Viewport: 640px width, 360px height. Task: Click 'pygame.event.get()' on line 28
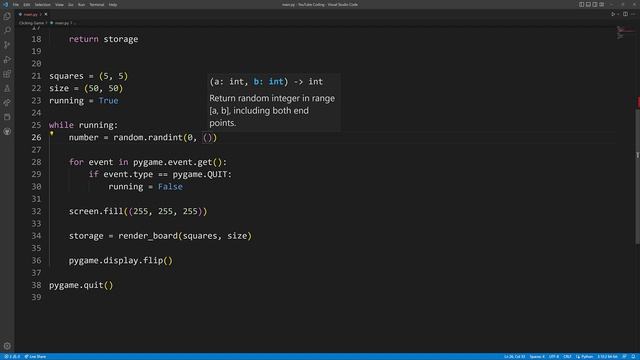(x=177, y=162)
